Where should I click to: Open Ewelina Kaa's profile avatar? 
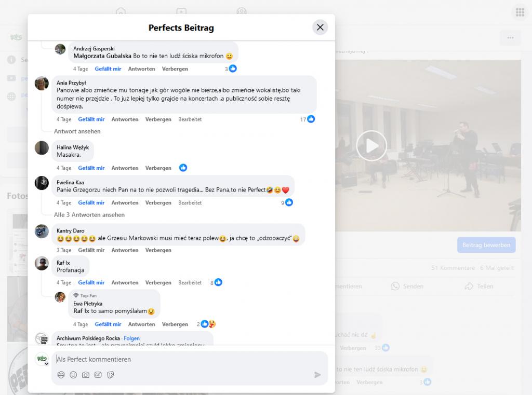pyautogui.click(x=42, y=183)
